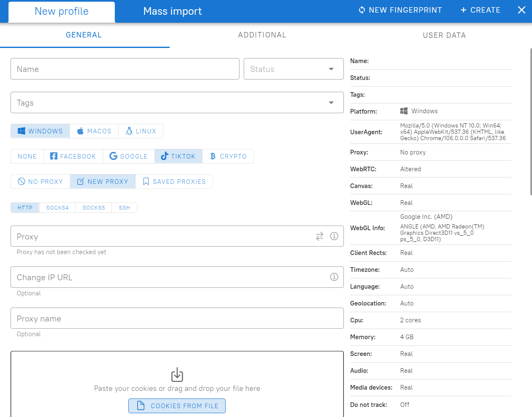Screen dimensions: 532x417
Task: Click the No Proxy prohibited icon
Action: click(x=21, y=181)
